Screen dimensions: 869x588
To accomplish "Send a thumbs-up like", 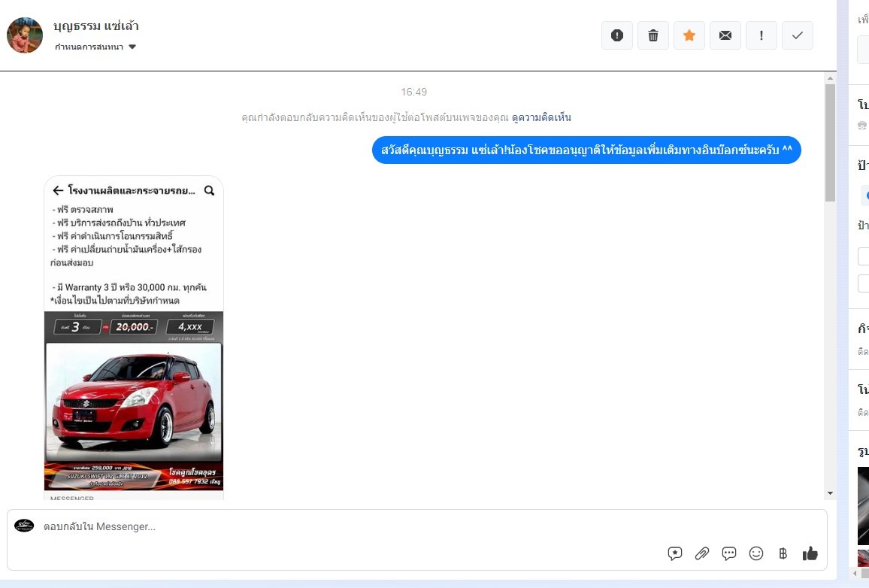I will coord(810,553).
